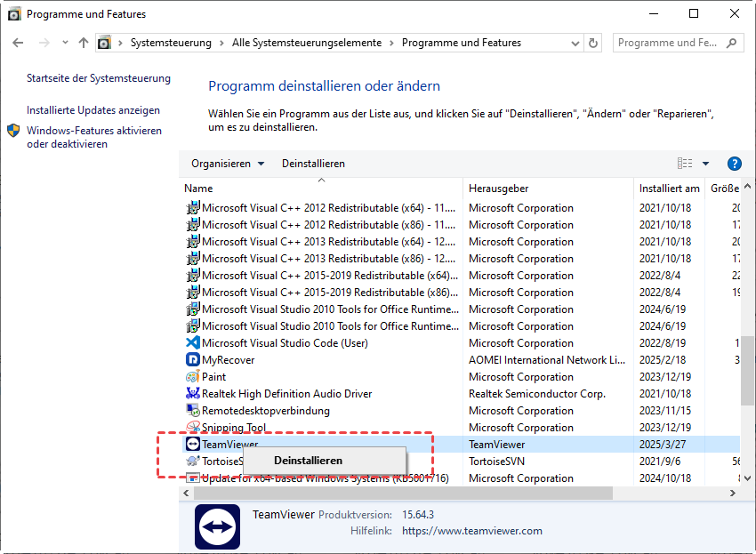Click the large TeamViewer logo in details pane

217,527
